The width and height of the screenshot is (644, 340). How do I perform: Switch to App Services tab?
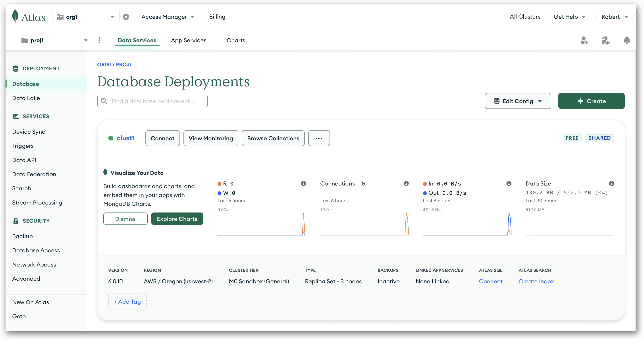[189, 40]
